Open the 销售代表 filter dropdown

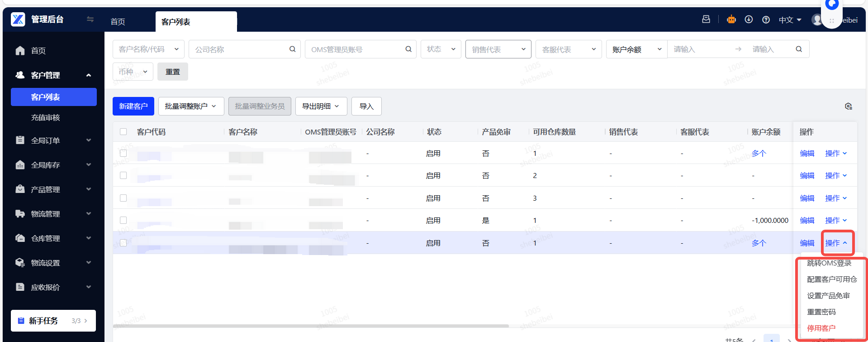point(498,49)
